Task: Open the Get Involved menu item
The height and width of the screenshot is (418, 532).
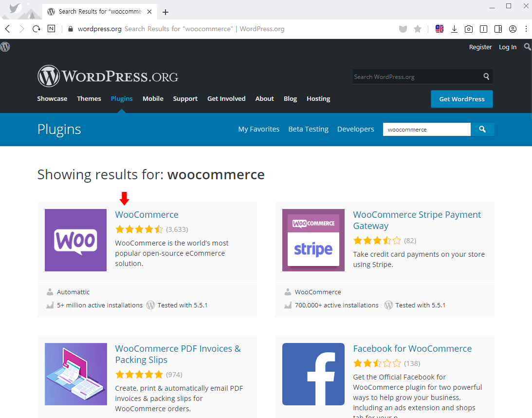Action: [x=226, y=99]
